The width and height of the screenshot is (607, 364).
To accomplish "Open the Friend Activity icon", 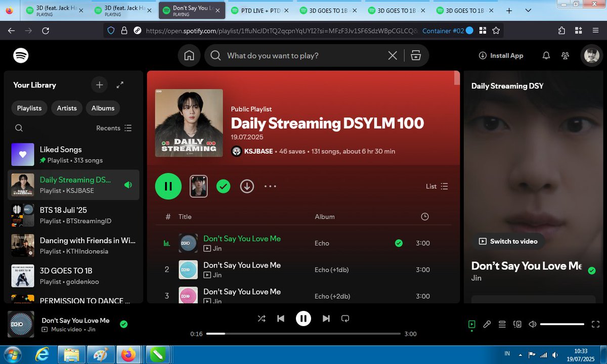I will (x=566, y=56).
